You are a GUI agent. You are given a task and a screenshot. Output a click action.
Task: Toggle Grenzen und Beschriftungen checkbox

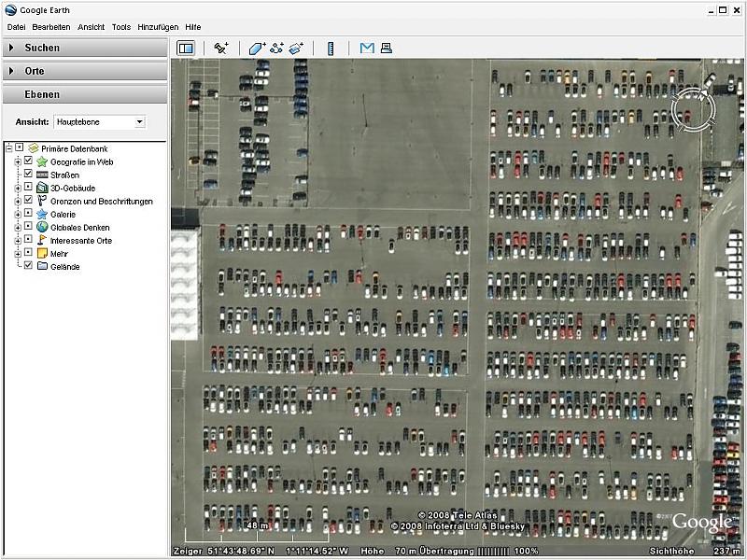(x=28, y=201)
